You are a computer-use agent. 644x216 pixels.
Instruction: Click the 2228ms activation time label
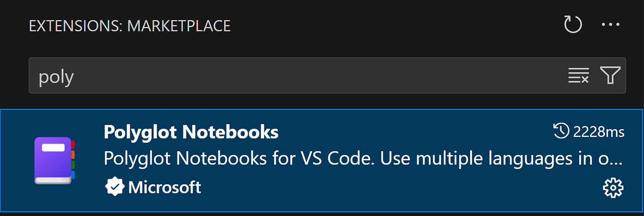click(x=598, y=132)
